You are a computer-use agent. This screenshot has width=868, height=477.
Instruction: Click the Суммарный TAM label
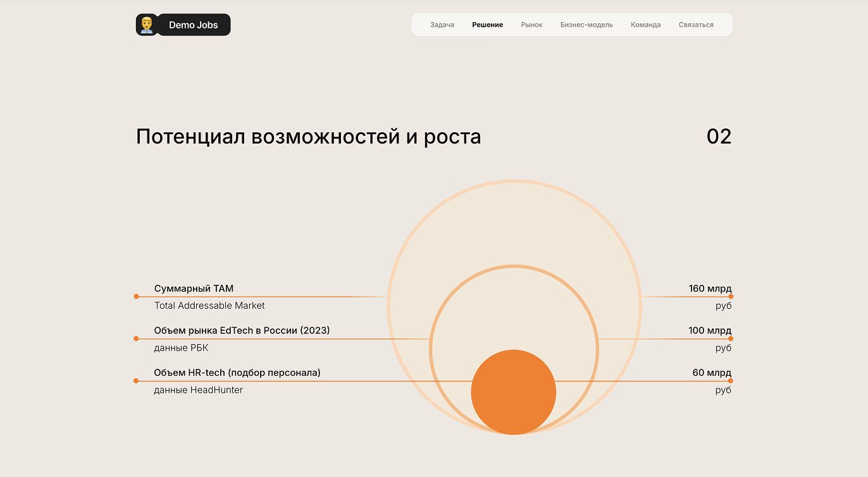click(x=194, y=288)
